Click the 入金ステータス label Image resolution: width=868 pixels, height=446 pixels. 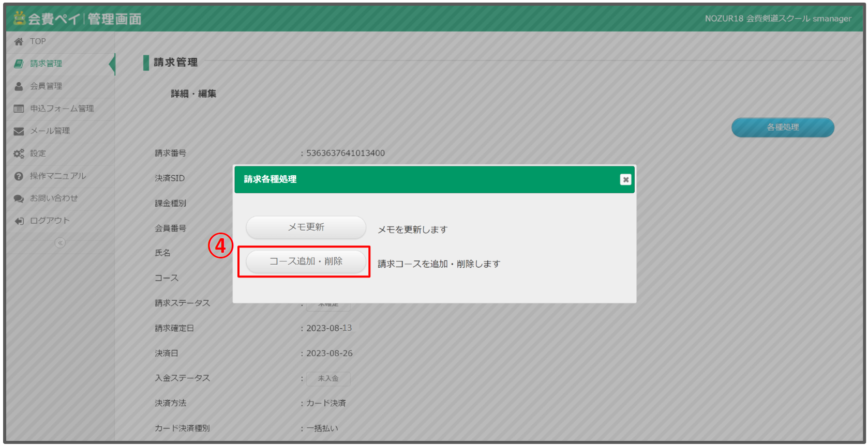click(182, 378)
